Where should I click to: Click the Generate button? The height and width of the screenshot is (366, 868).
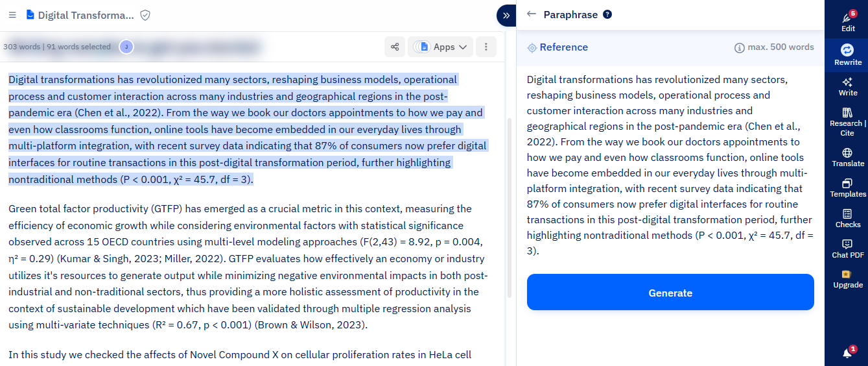tap(670, 292)
